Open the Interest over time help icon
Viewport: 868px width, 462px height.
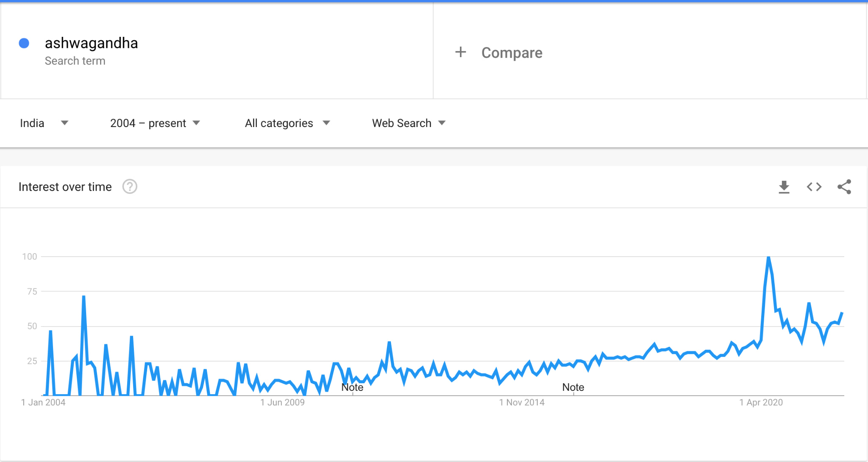tap(130, 187)
